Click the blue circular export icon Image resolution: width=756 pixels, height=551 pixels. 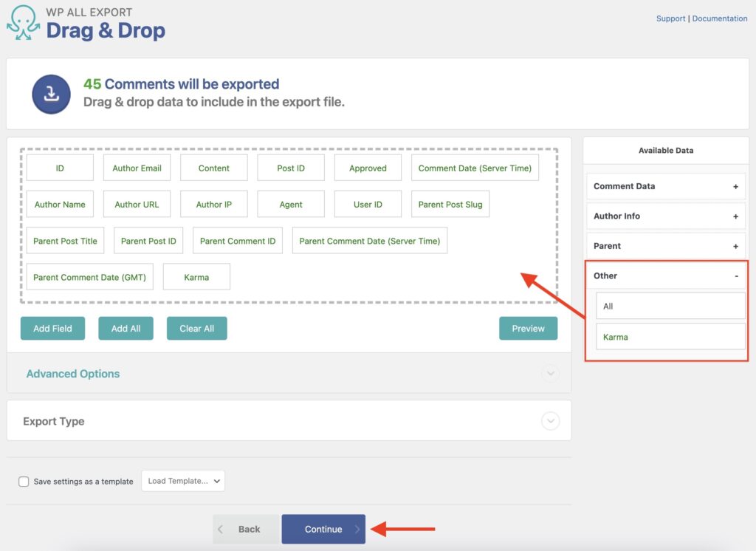pos(50,94)
